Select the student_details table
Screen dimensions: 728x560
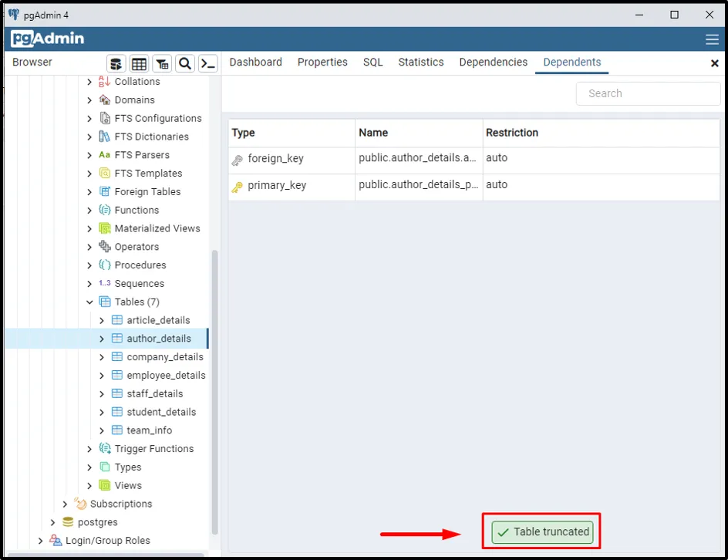[x=161, y=412]
